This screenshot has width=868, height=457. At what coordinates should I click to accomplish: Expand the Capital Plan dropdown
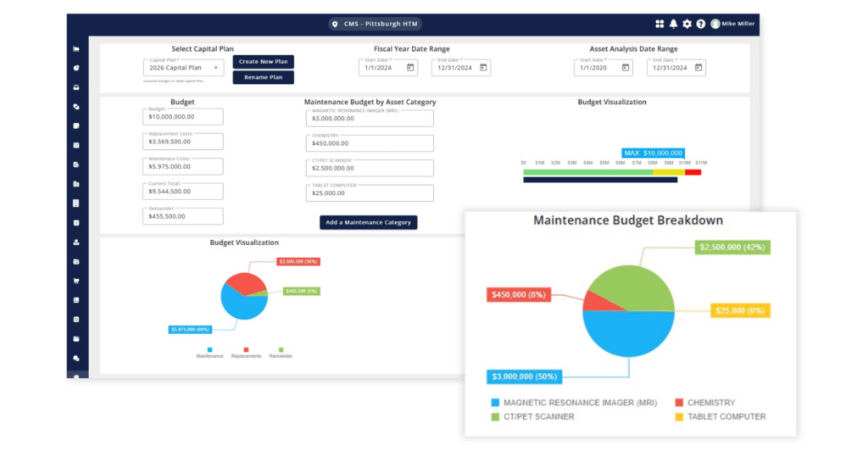[x=216, y=67]
